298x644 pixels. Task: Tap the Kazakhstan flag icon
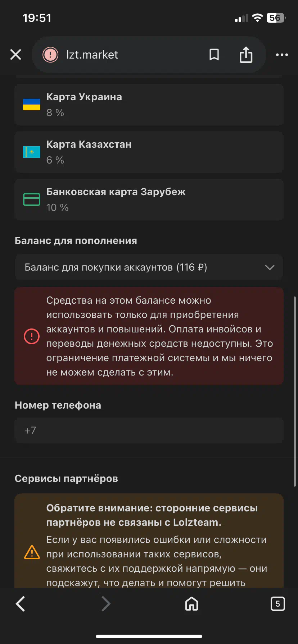point(32,152)
